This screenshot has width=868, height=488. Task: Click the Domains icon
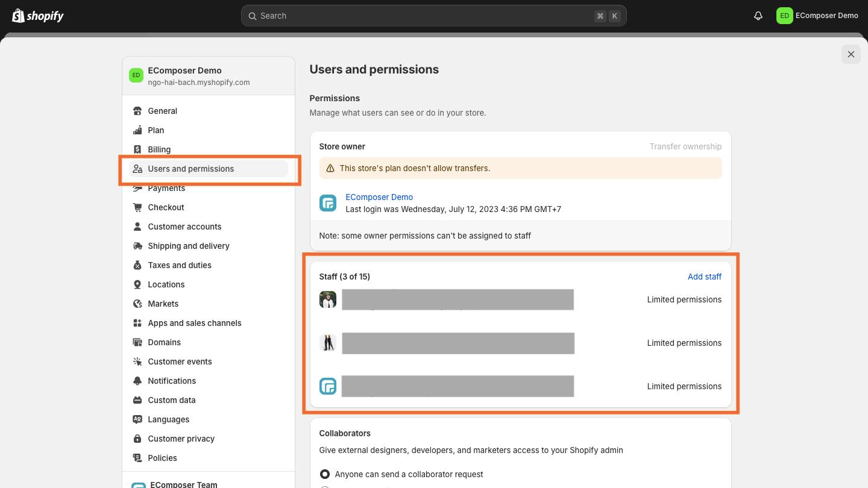pos(137,342)
